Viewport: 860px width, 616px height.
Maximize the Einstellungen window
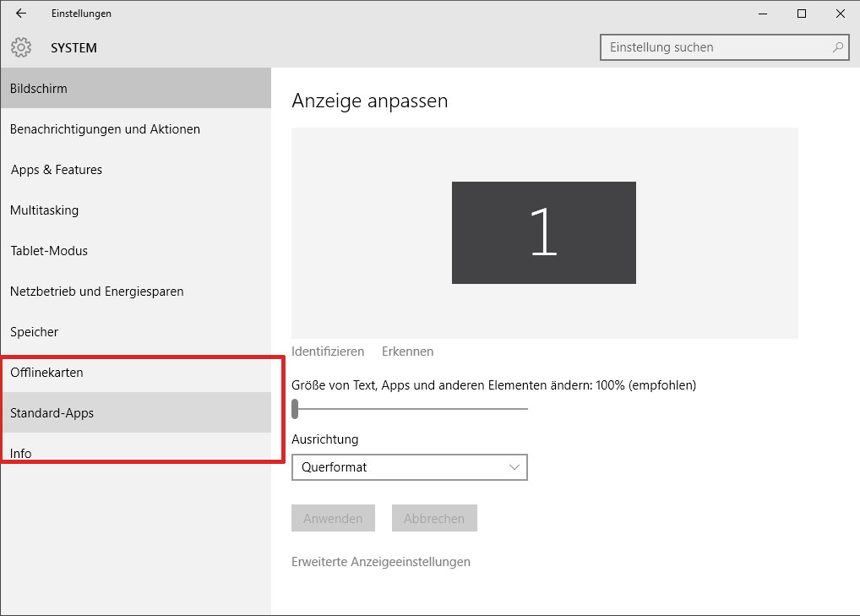pos(802,14)
